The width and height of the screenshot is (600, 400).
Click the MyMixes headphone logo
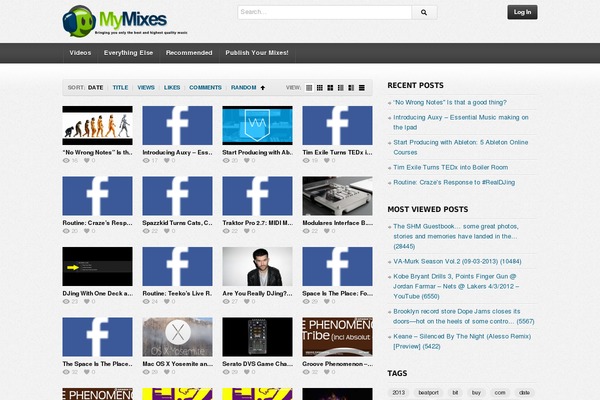(x=125, y=21)
